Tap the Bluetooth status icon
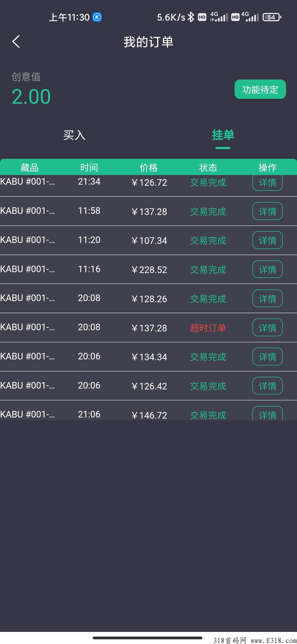The height and width of the screenshot is (644, 297). point(191,17)
